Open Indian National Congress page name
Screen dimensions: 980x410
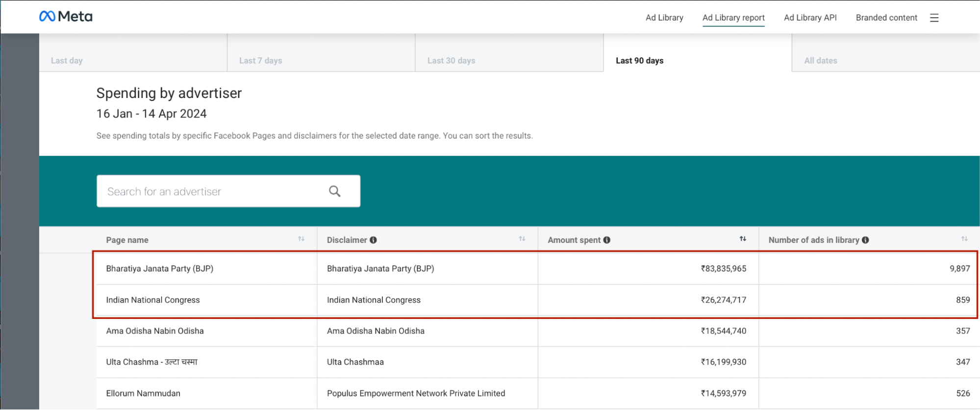(x=153, y=300)
